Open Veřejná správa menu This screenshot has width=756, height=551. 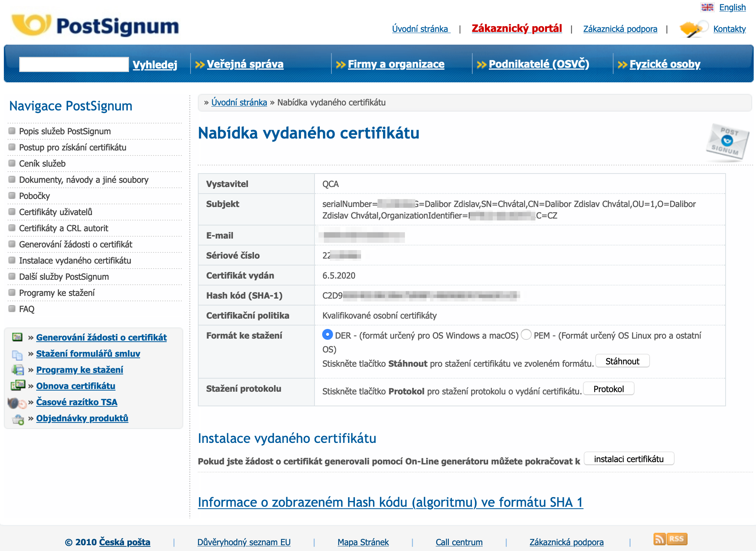245,64
